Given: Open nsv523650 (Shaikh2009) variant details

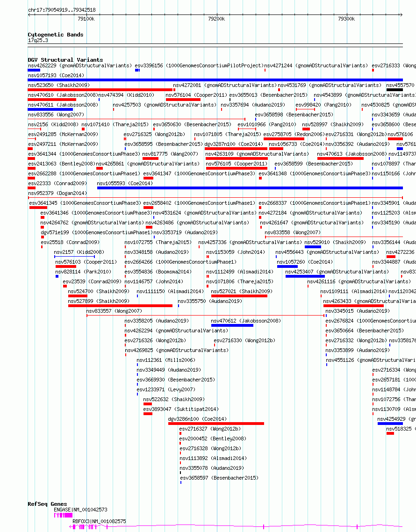Looking at the screenshot, I should [59, 85].
